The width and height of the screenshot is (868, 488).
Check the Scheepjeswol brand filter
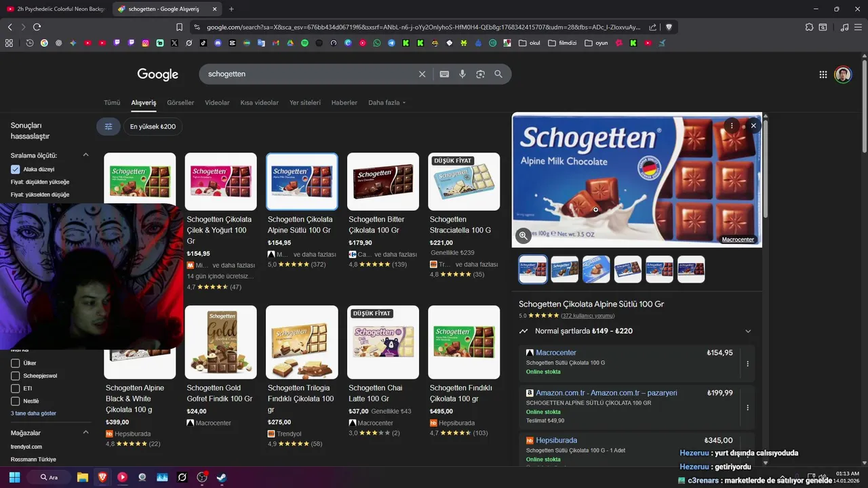[15, 375]
